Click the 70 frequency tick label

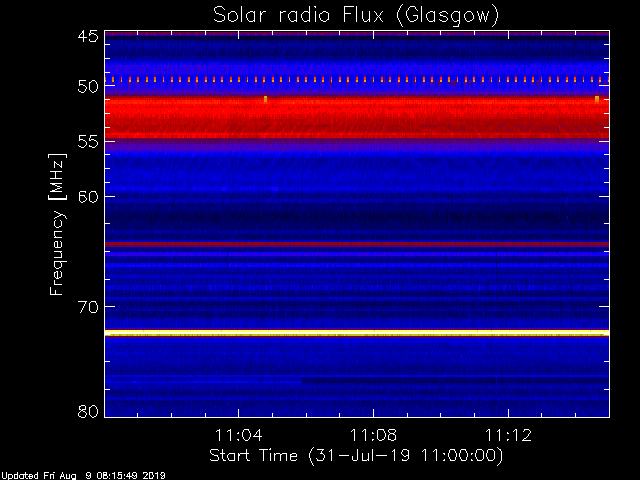(88, 307)
